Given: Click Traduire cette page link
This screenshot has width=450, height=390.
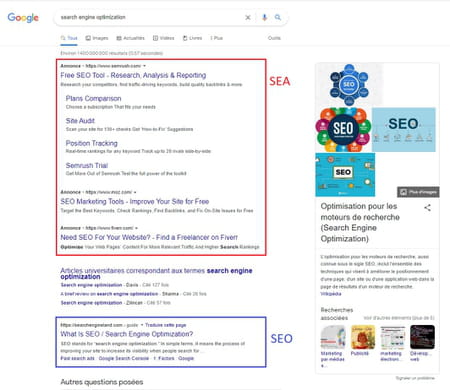Looking at the screenshot, I should pos(165,325).
